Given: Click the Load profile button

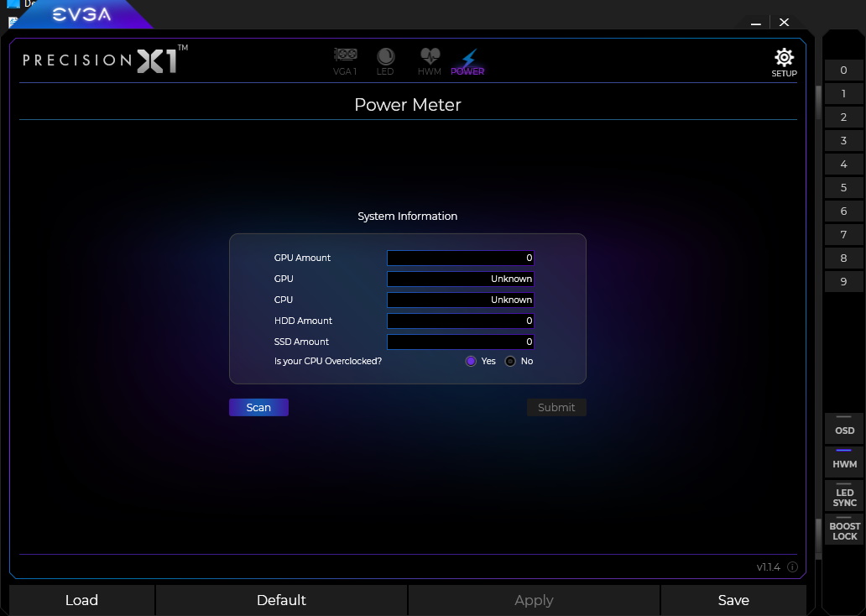Looking at the screenshot, I should pyautogui.click(x=81, y=600).
